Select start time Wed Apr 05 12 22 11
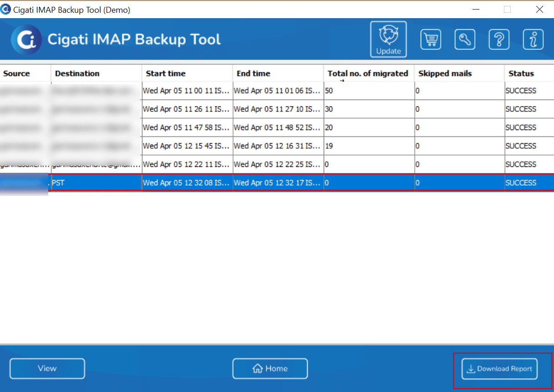The width and height of the screenshot is (554, 392). coord(188,164)
